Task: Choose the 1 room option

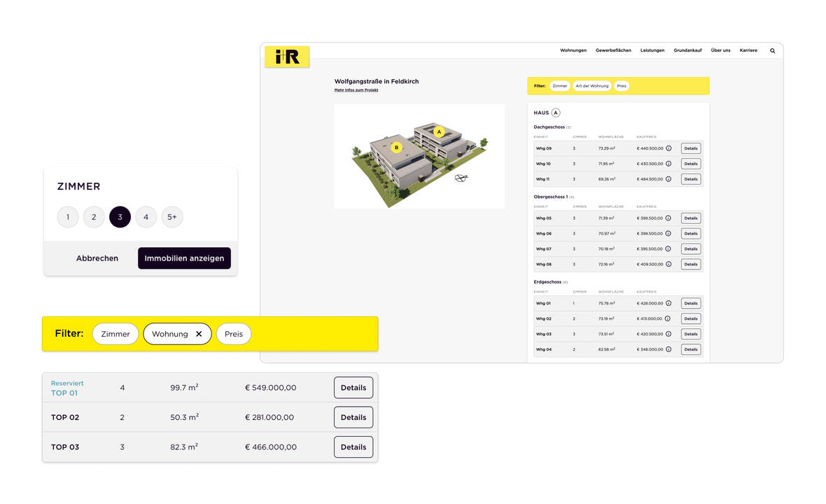Action: 68,217
